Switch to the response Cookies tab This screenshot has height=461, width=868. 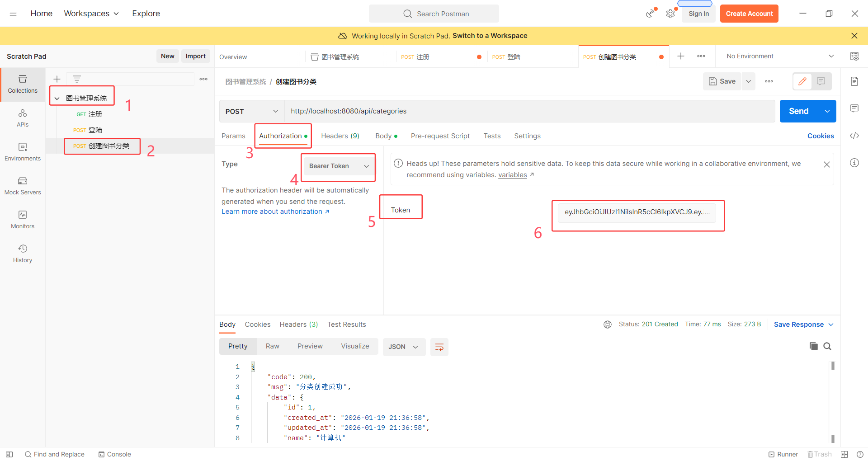click(258, 325)
